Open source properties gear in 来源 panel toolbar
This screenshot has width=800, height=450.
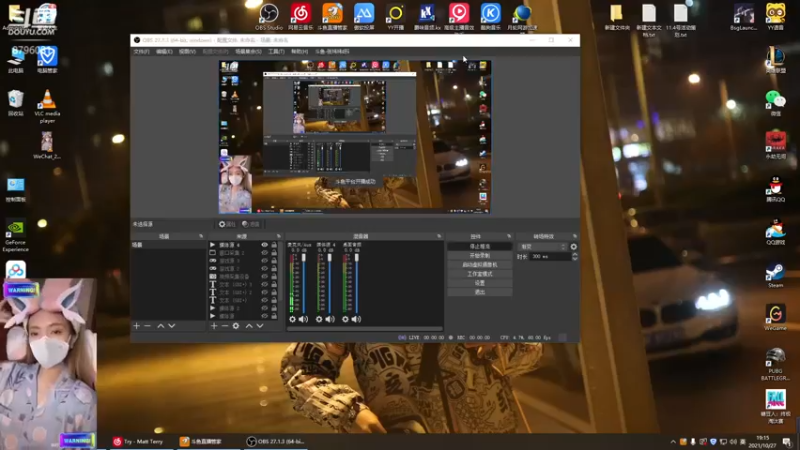tap(236, 326)
